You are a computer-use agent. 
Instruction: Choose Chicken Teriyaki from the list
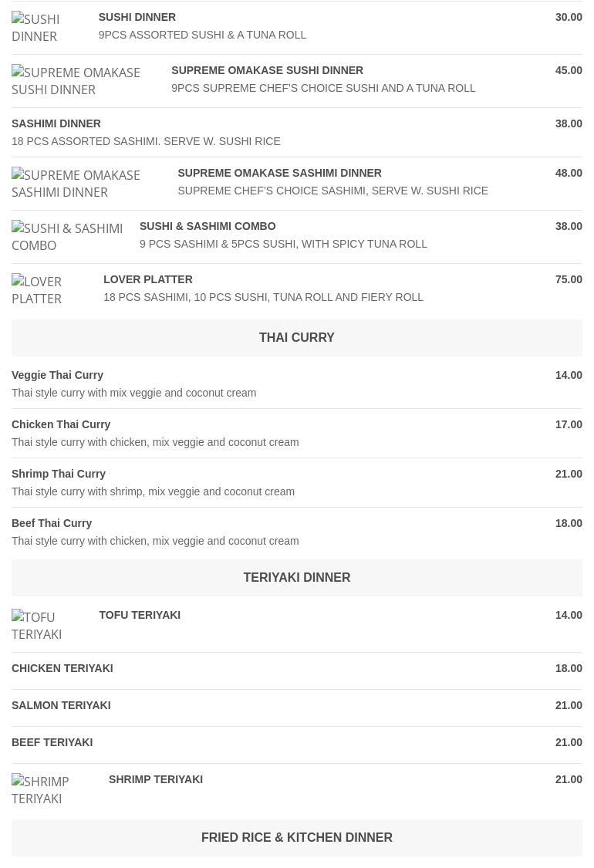click(x=62, y=668)
